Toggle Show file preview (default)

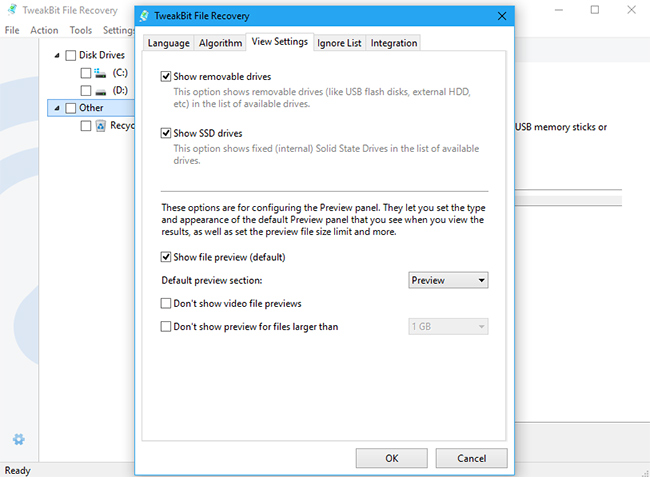tap(166, 257)
